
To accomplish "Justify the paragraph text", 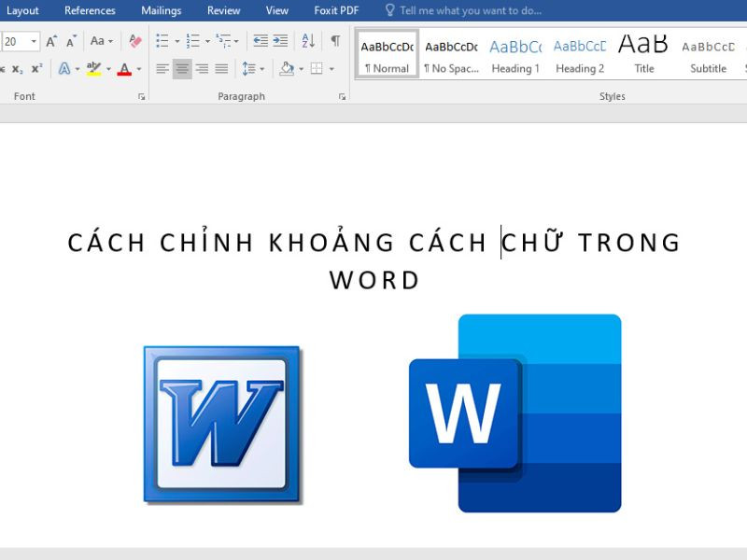I will coord(221,69).
